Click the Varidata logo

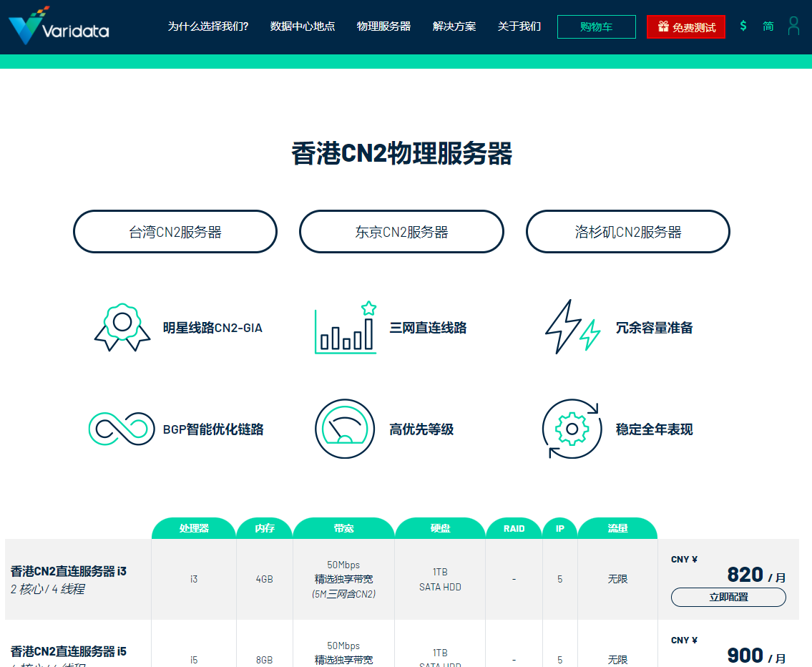click(57, 26)
